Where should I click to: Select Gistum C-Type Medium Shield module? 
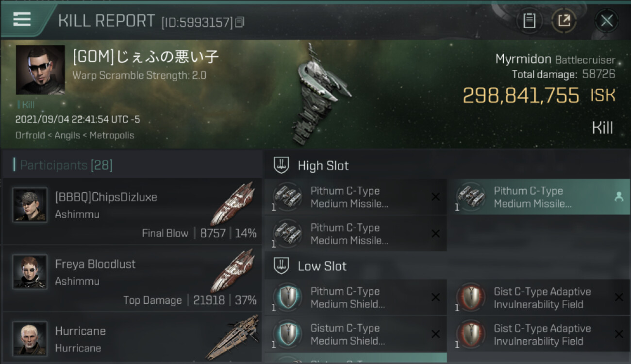tap(355, 334)
